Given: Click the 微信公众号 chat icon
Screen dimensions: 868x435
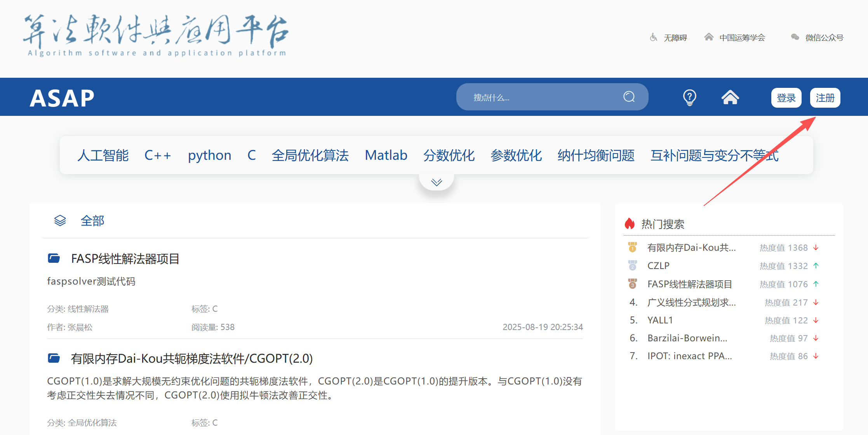Looking at the screenshot, I should 794,37.
